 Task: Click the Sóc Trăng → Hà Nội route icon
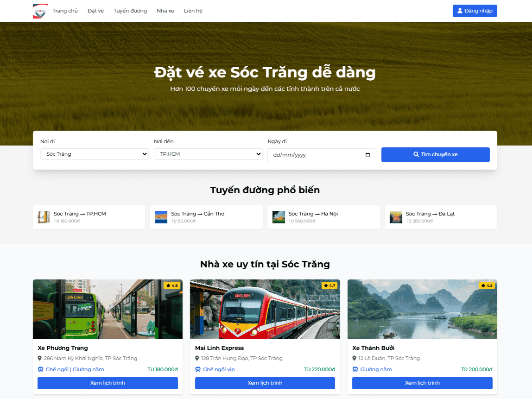point(279,217)
